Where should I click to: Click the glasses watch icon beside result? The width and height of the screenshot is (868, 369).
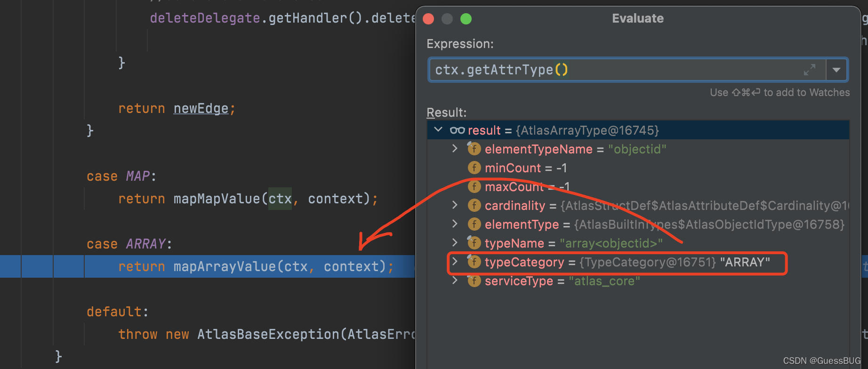pos(457,130)
